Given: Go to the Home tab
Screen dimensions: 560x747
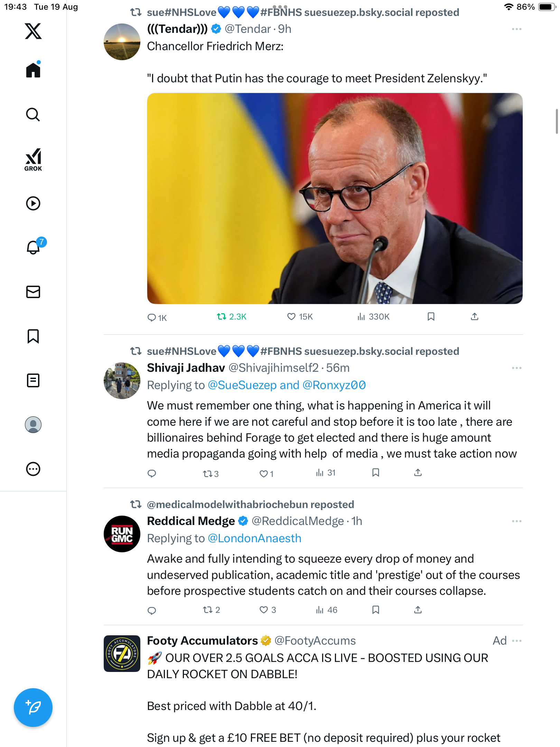Looking at the screenshot, I should click(33, 70).
